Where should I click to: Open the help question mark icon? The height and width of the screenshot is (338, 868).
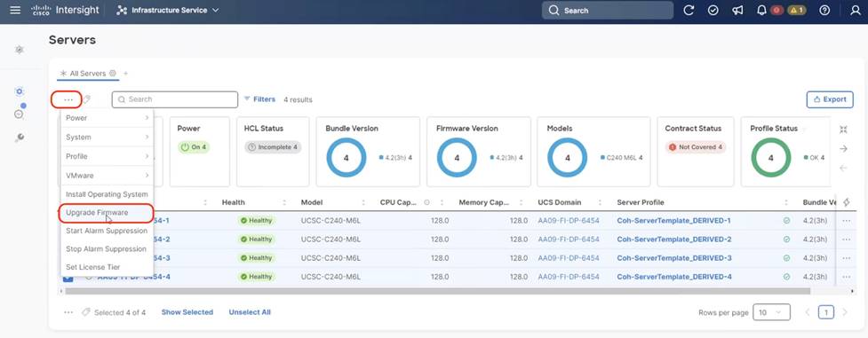824,10
